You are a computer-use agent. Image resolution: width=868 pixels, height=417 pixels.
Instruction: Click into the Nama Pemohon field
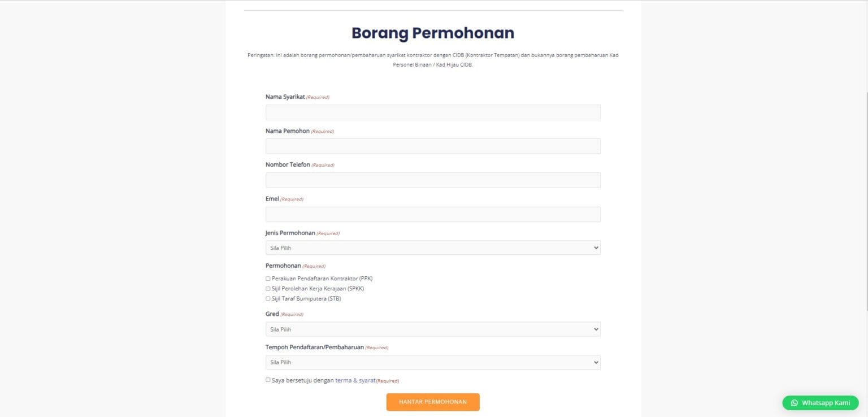point(433,146)
